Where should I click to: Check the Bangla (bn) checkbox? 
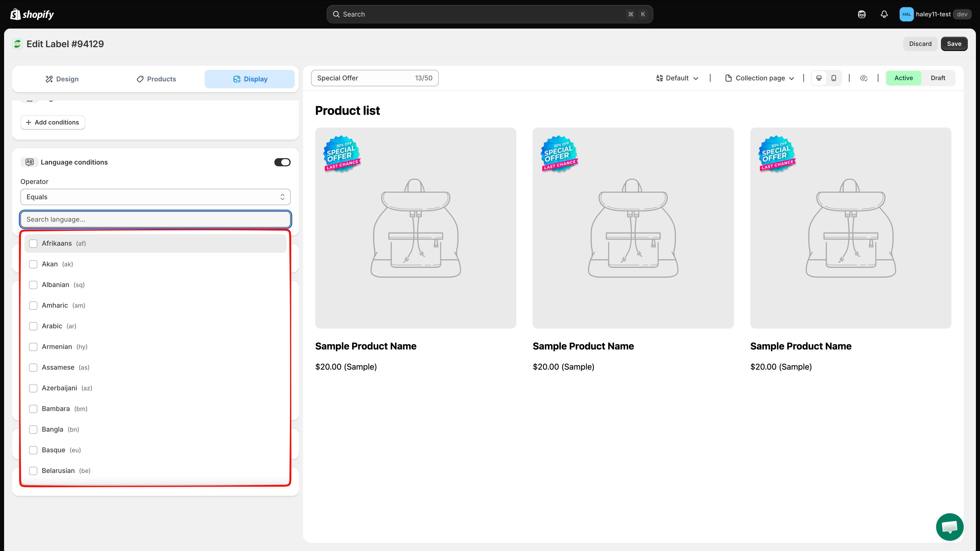point(33,429)
